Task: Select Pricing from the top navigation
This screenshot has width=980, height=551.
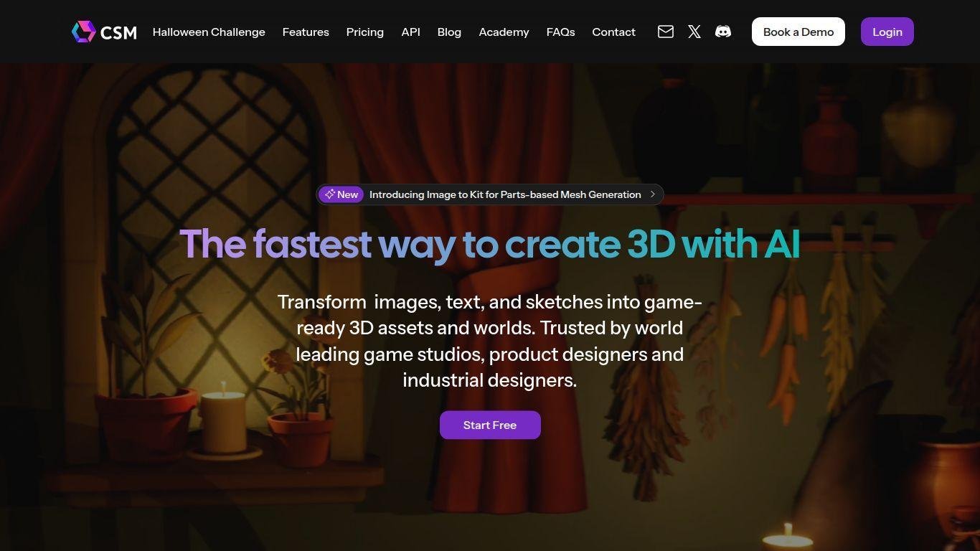Action: pos(364,32)
